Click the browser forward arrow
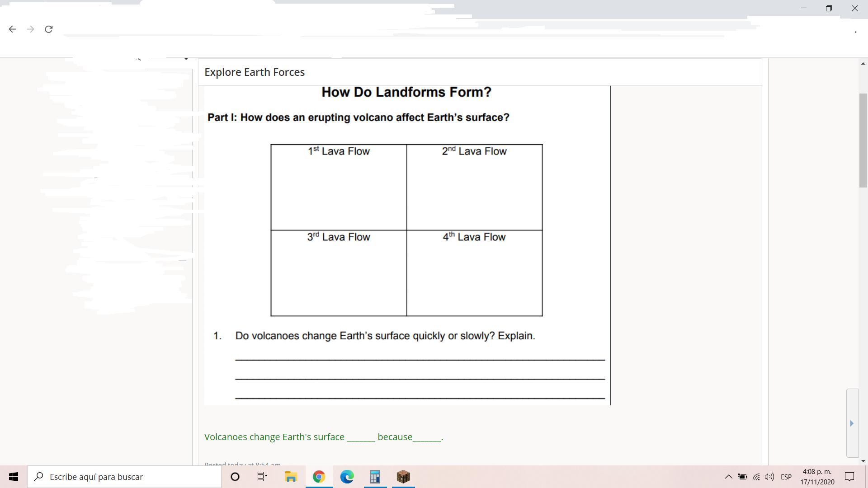The width and height of the screenshot is (868, 488). 30,29
